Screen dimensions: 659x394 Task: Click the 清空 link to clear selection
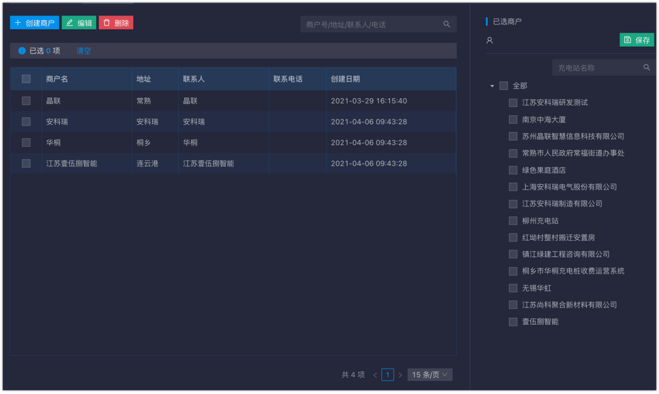(x=84, y=50)
